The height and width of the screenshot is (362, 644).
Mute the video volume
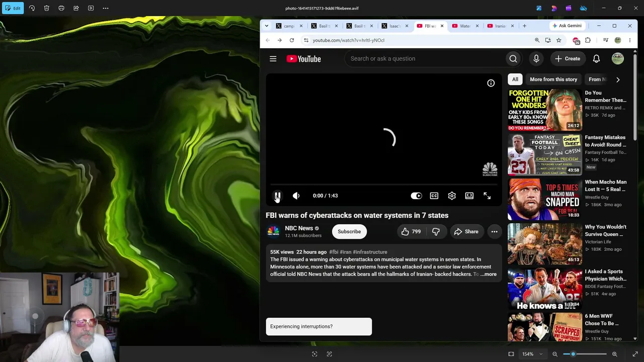pos(296,196)
